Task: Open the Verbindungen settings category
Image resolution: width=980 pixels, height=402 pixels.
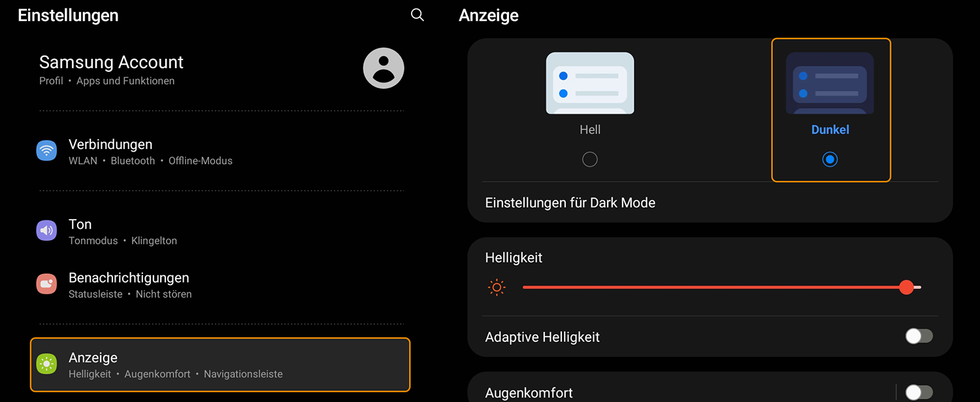Action: [220, 152]
